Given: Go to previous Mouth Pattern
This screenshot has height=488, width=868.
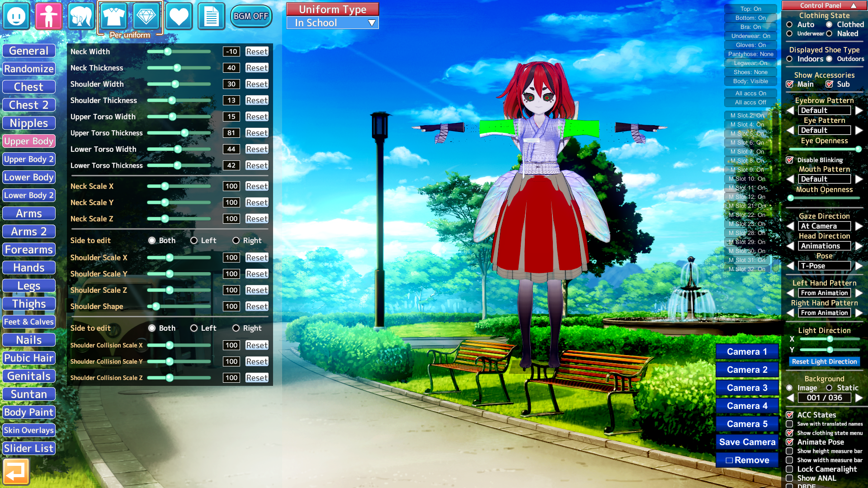Looking at the screenshot, I should tap(790, 179).
